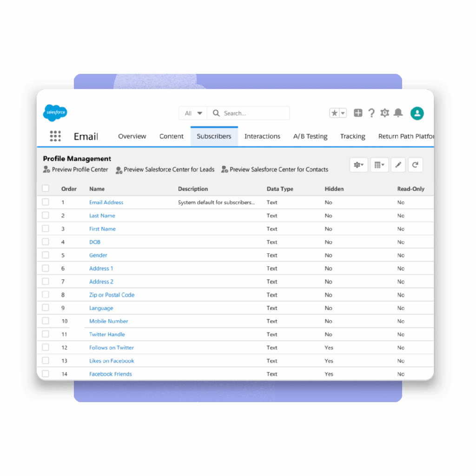This screenshot has width=476, height=476.
Task: Click the pencil edit icon button
Action: click(x=398, y=165)
